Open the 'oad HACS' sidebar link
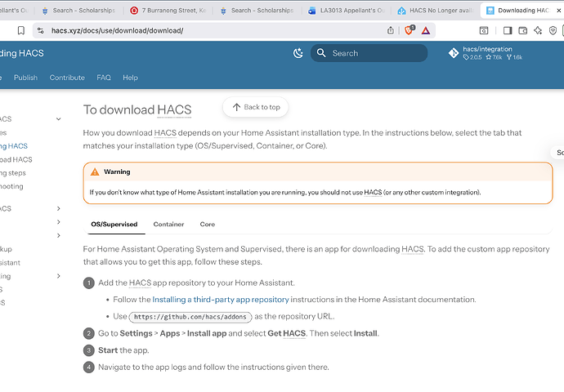 (16, 159)
